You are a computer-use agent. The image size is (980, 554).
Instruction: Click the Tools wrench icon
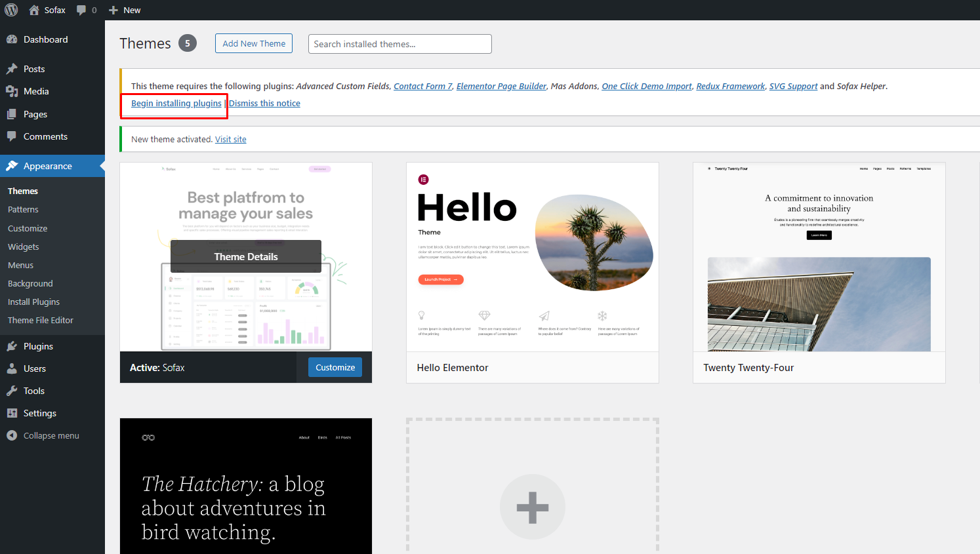12,391
